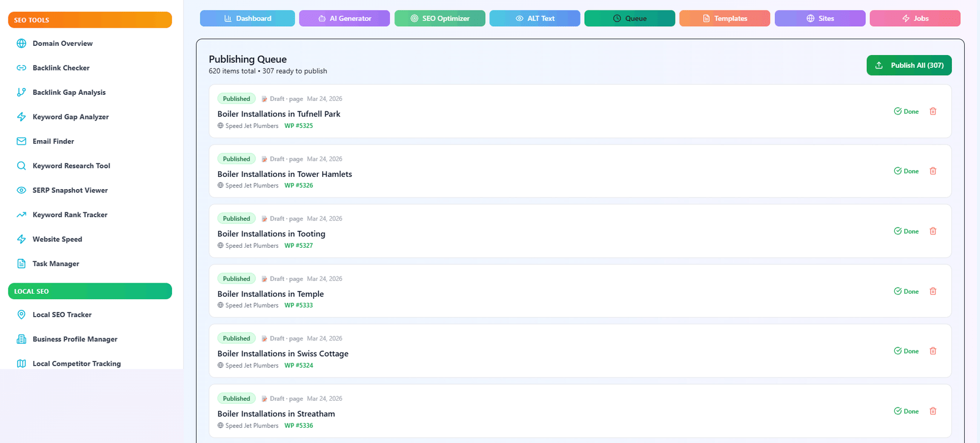Click Published badge on Tufnell Park item

236,99
